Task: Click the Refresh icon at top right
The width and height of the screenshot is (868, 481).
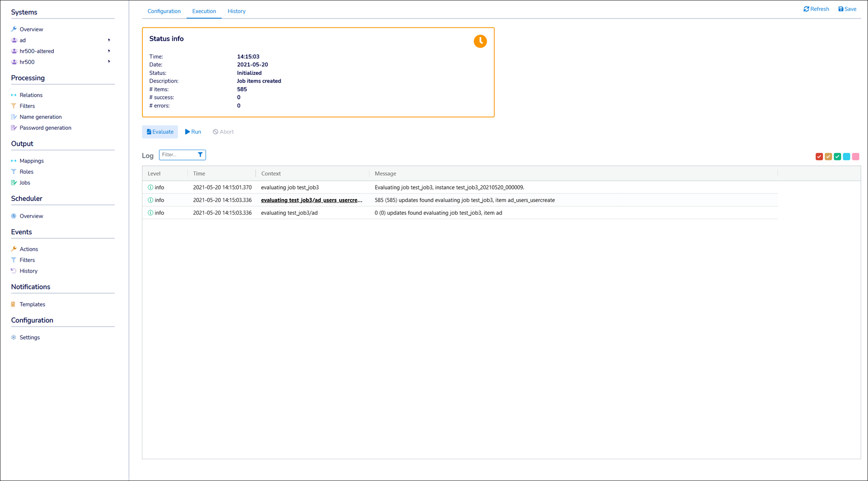Action: 806,9
